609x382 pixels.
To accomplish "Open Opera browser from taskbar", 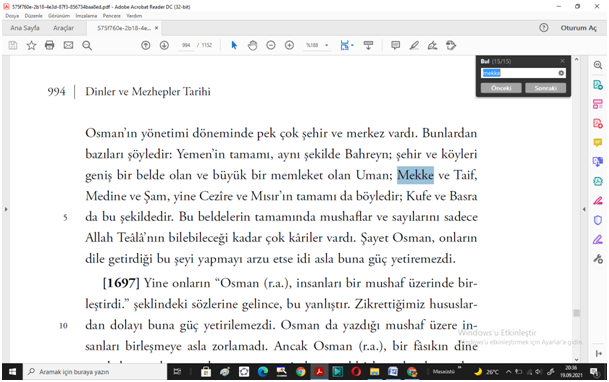I will pyautogui.click(x=356, y=372).
